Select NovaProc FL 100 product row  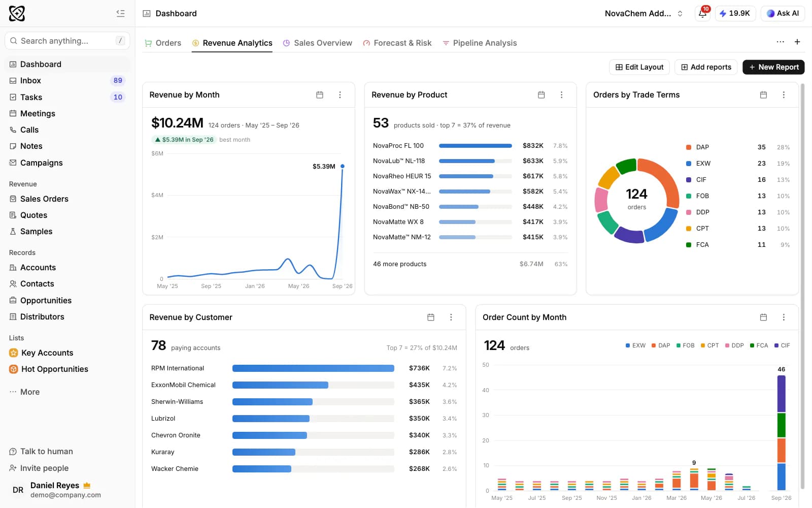coord(470,146)
